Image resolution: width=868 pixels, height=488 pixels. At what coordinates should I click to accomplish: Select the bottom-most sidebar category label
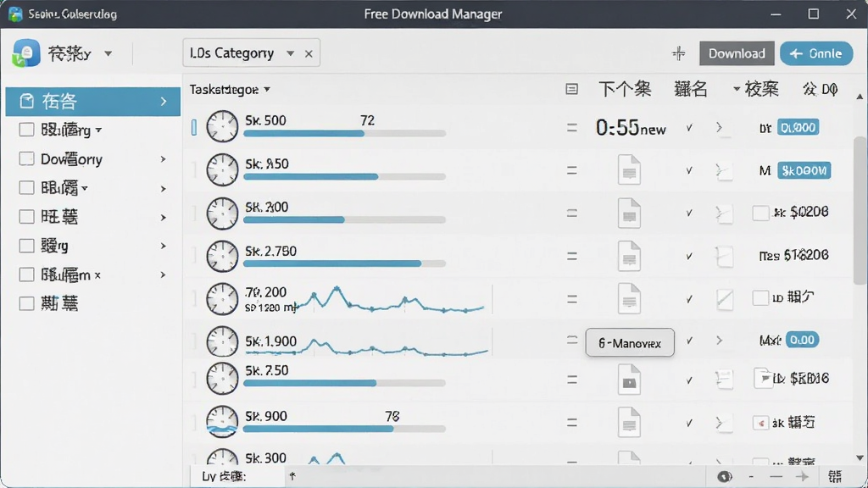tap(59, 303)
